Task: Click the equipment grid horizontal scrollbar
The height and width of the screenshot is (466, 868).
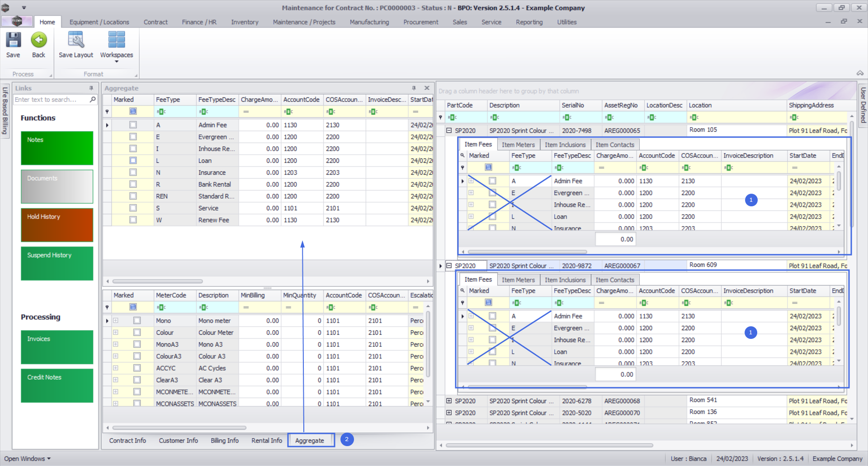Action: [x=549, y=446]
